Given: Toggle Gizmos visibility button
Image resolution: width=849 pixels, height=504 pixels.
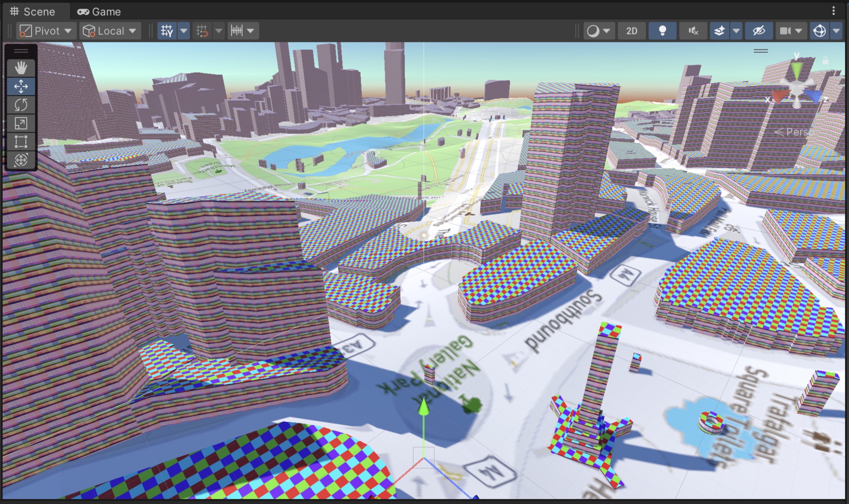Looking at the screenshot, I should click(x=819, y=31).
